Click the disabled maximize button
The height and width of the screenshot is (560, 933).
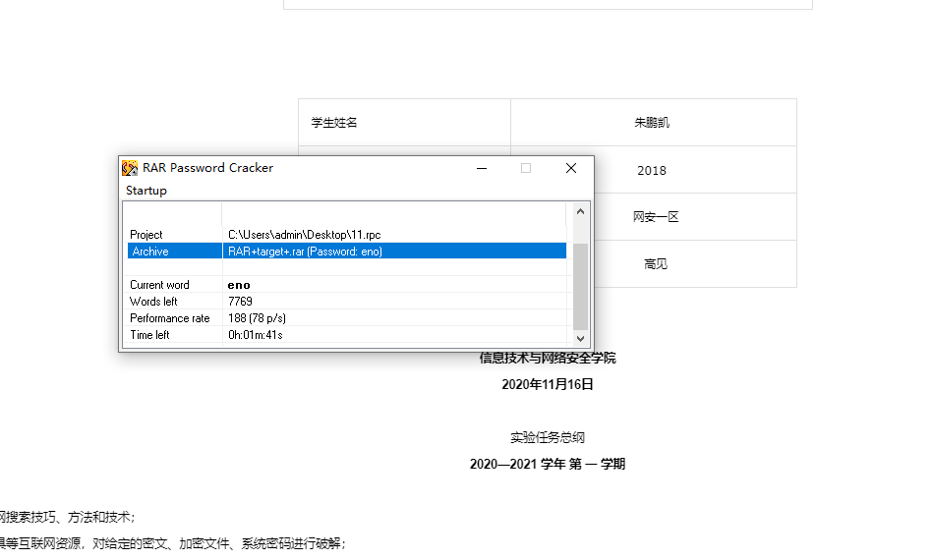tap(526, 168)
